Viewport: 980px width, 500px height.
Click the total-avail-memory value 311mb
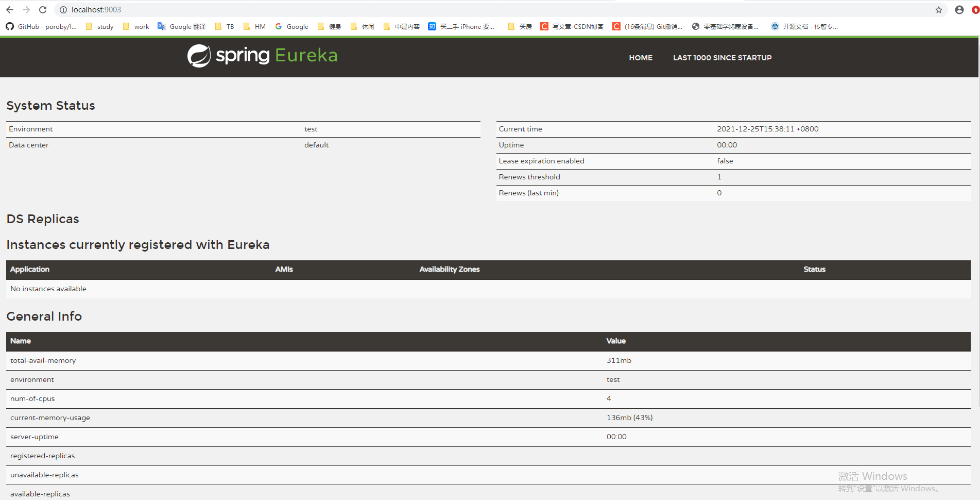pos(618,360)
